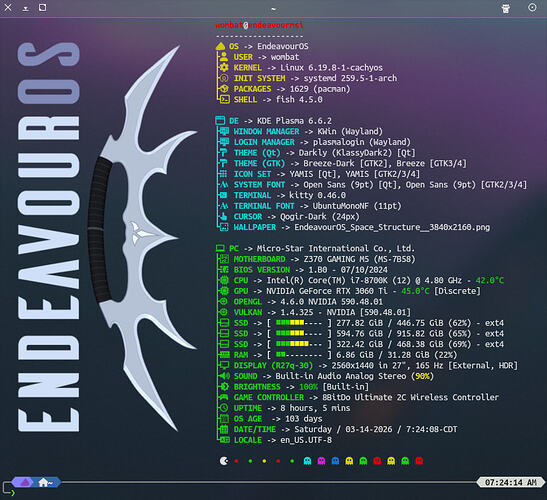Click the cyan ghost icon
The image size is (547, 500).
click(x=307, y=461)
